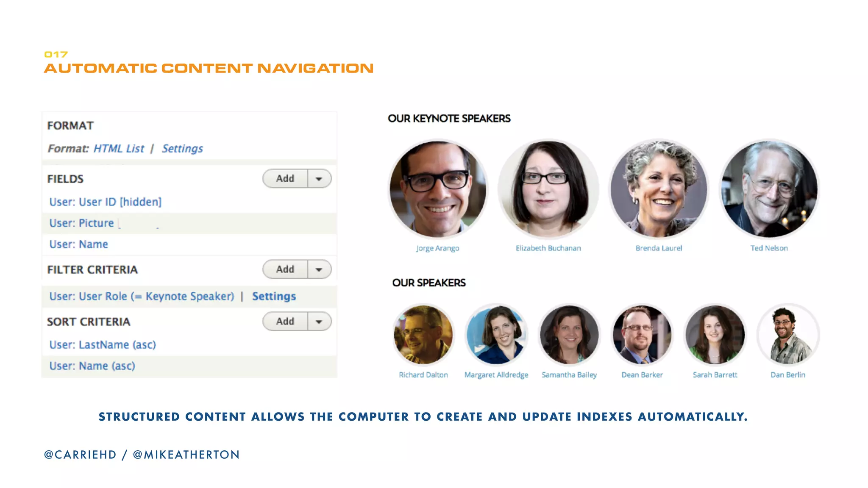
Task: Click Add button in Fields section
Action: point(285,179)
